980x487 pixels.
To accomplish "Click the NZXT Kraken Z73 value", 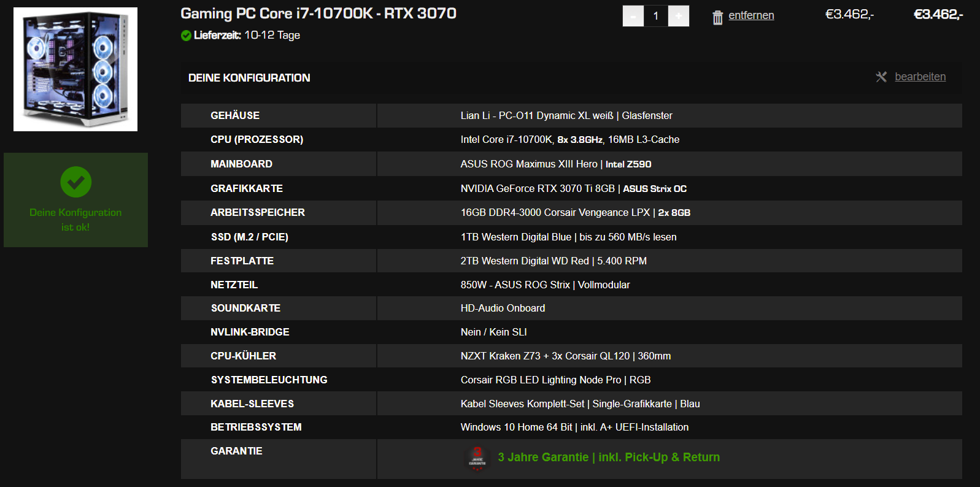I will 566,356.
